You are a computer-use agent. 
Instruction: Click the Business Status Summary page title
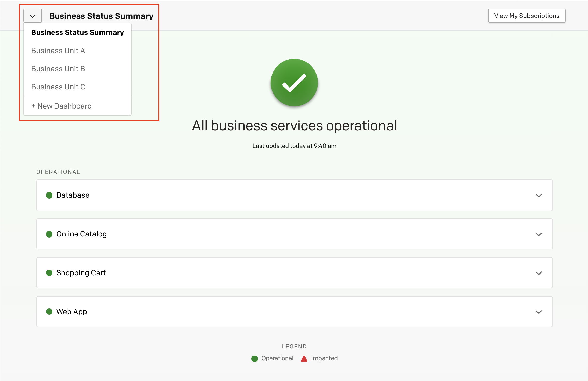(101, 16)
